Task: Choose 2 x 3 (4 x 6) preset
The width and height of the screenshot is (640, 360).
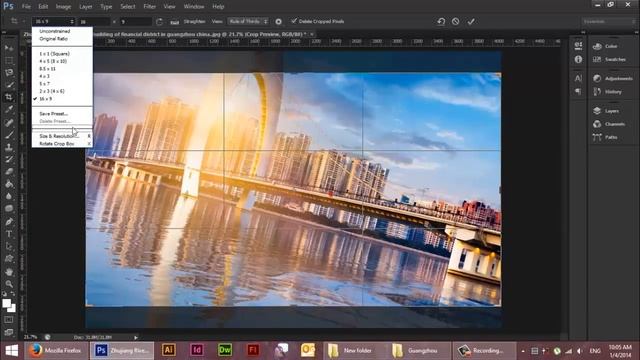Action: (x=52, y=91)
